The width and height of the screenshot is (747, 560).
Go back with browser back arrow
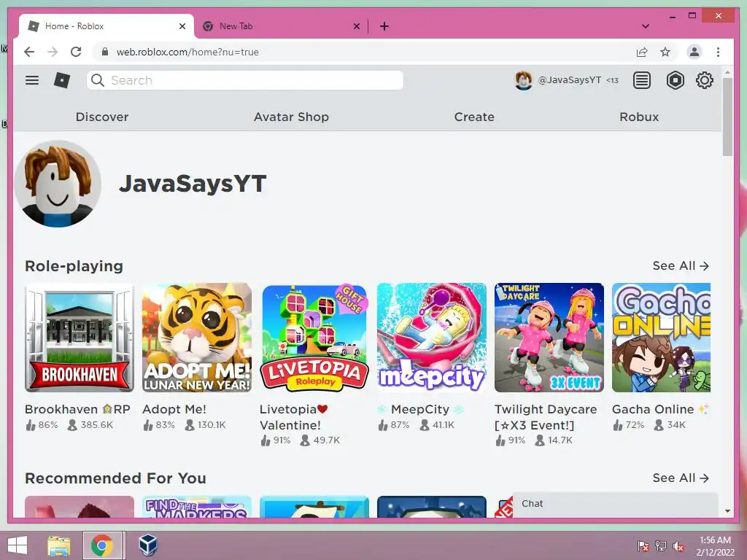pyautogui.click(x=29, y=52)
